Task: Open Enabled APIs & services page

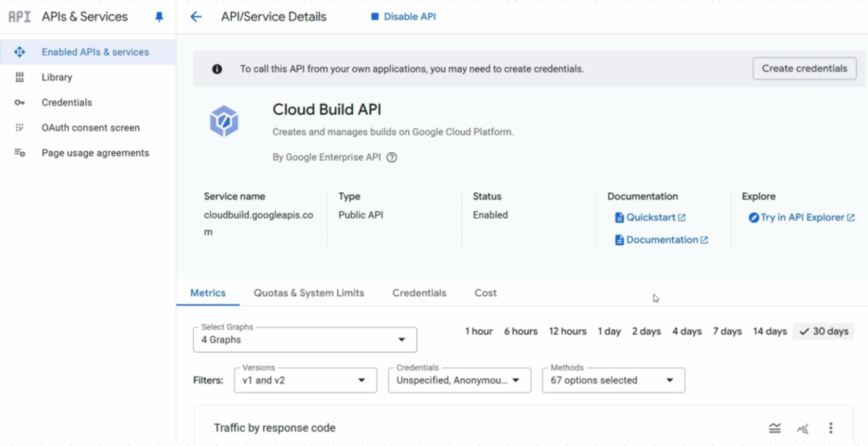Action: (88, 52)
